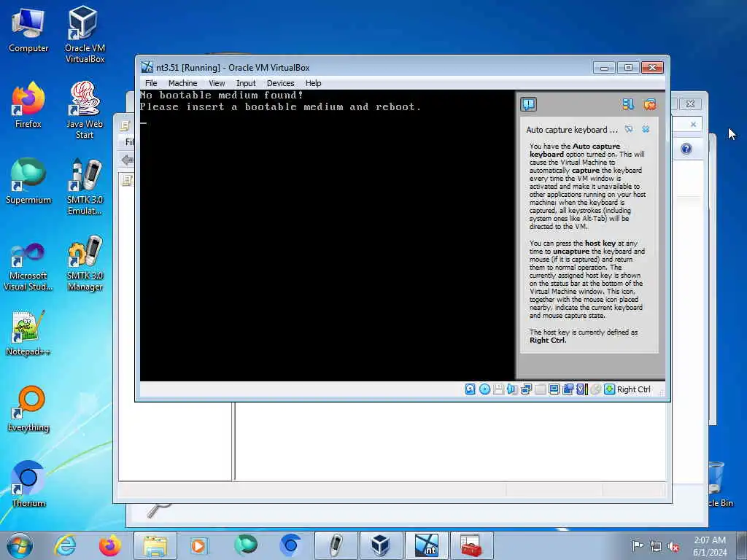The width and height of the screenshot is (747, 560).
Task: Click the muted volume tray icon
Action: click(x=673, y=546)
